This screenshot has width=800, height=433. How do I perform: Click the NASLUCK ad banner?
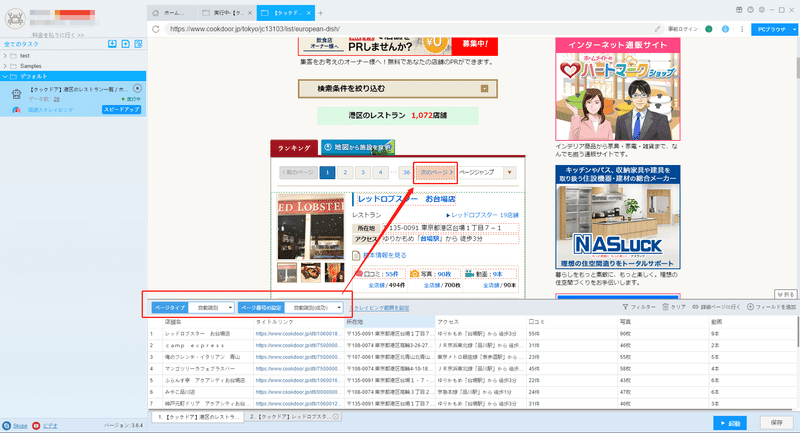coord(618,217)
